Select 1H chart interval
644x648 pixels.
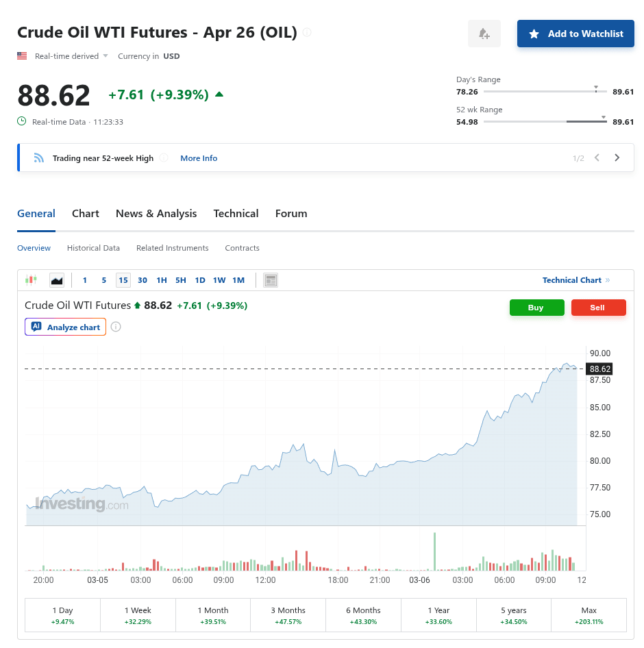click(x=162, y=280)
